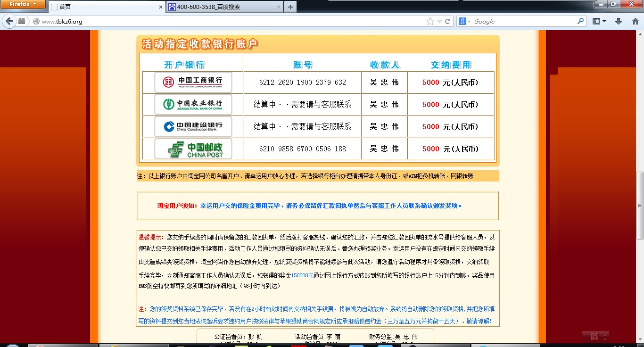Click the 收款人 column header
The width and height of the screenshot is (644, 347).
click(385, 65)
